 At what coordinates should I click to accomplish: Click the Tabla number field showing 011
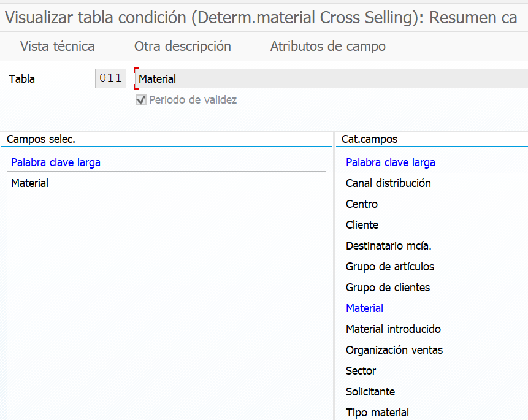110,78
